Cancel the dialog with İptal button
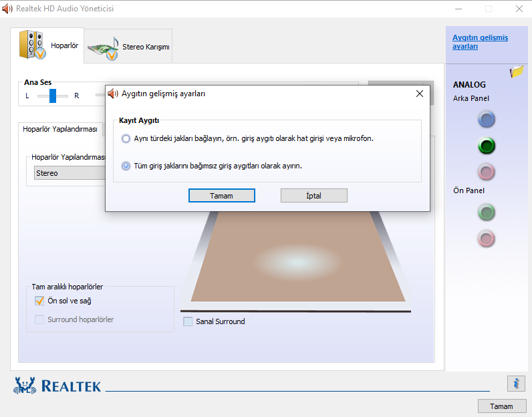 click(314, 196)
